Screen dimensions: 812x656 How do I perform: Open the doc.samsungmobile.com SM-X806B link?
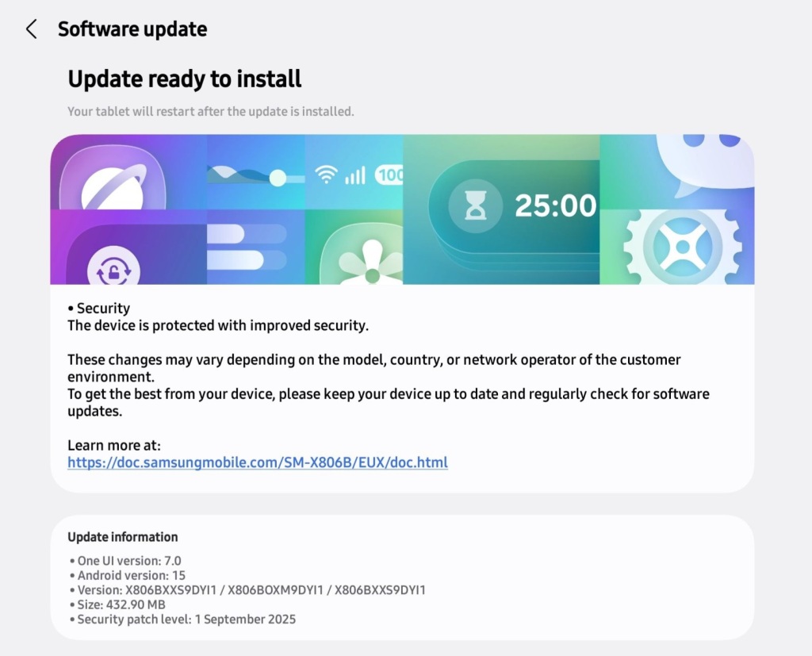pyautogui.click(x=258, y=462)
